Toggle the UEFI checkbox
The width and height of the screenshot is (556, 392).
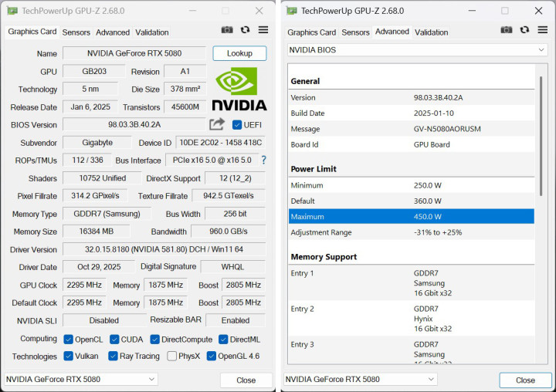(236, 124)
